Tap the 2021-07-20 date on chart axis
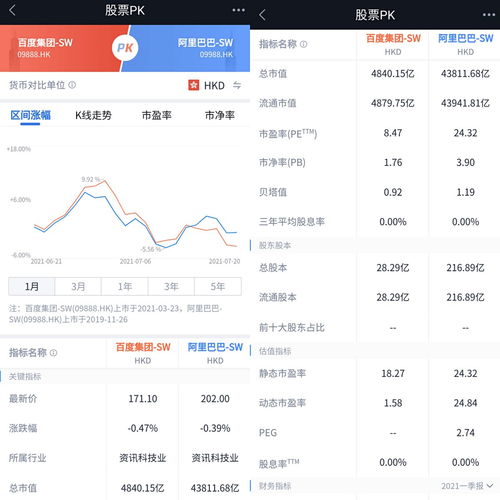Screen dimensions: 500x500 (x=224, y=261)
